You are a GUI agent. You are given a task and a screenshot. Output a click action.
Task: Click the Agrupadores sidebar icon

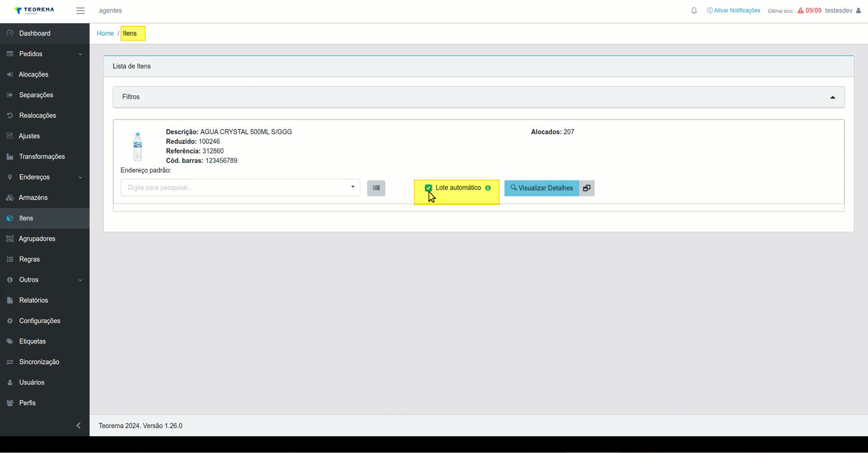[10, 238]
